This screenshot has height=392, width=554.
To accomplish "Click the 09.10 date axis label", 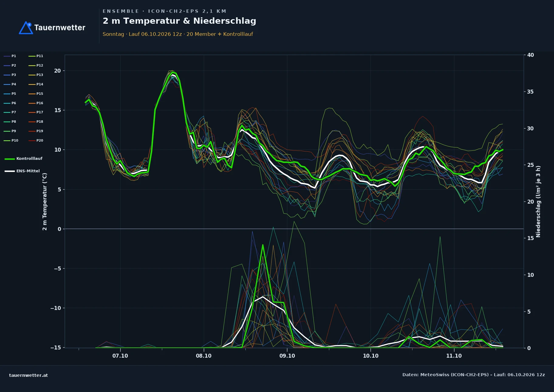I will pyautogui.click(x=287, y=356).
